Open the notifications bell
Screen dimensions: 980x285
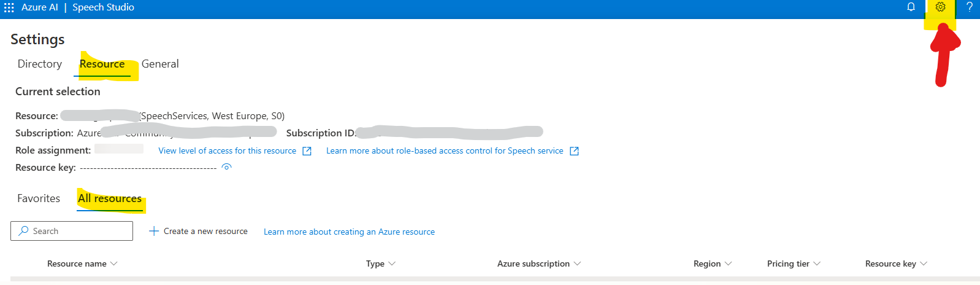(x=911, y=7)
